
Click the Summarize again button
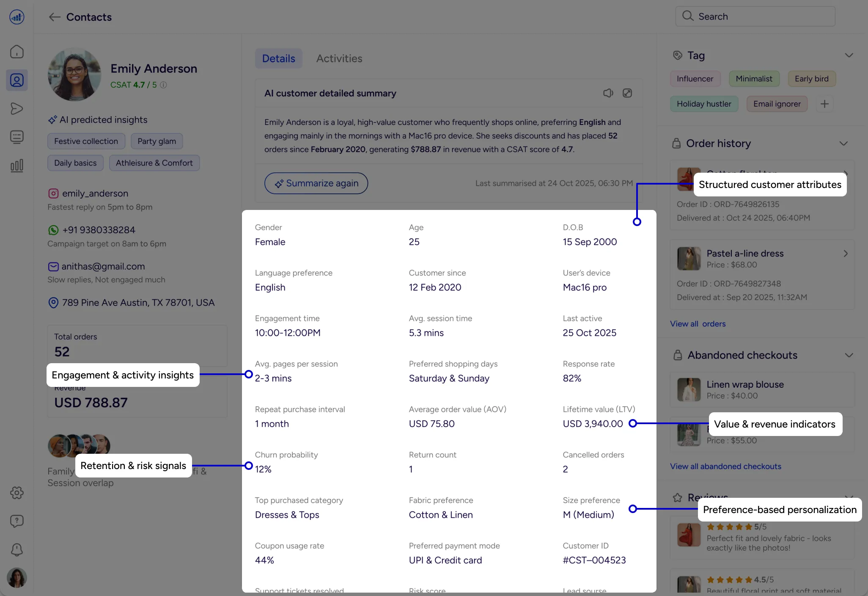(x=316, y=183)
